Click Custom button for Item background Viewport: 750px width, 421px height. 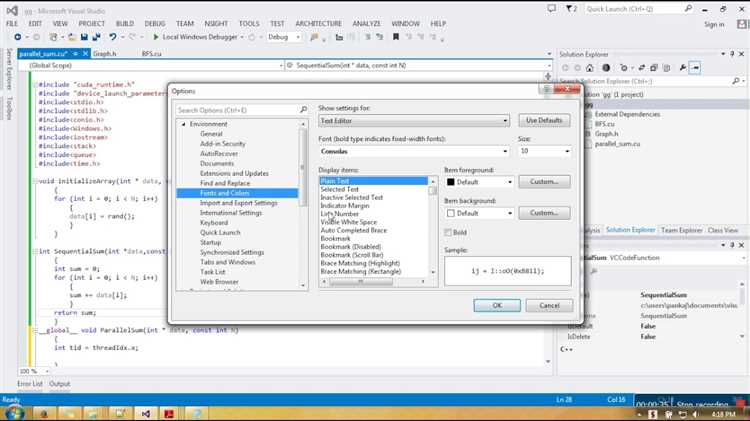(544, 213)
